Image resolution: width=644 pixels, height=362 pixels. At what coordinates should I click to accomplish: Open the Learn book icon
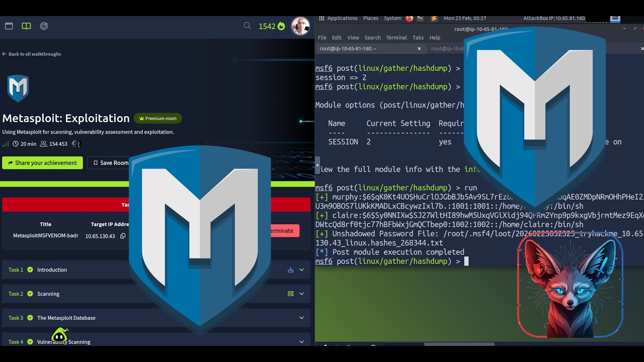tap(26, 26)
